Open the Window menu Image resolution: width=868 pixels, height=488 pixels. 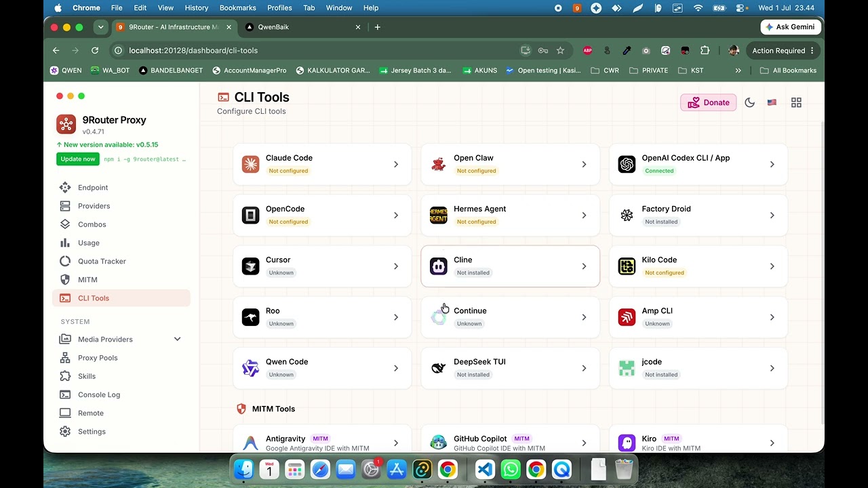coord(339,7)
